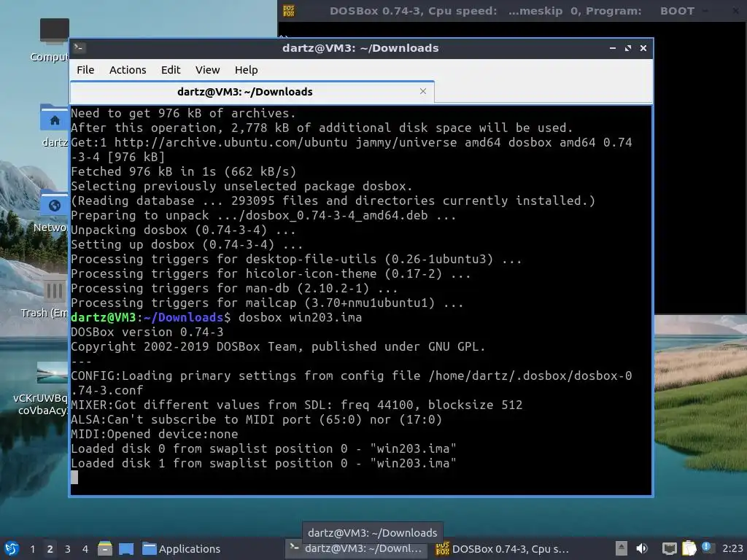Click the 'Loaded disk 1 from swaplist' line
This screenshot has height=560, width=747.
(x=263, y=463)
